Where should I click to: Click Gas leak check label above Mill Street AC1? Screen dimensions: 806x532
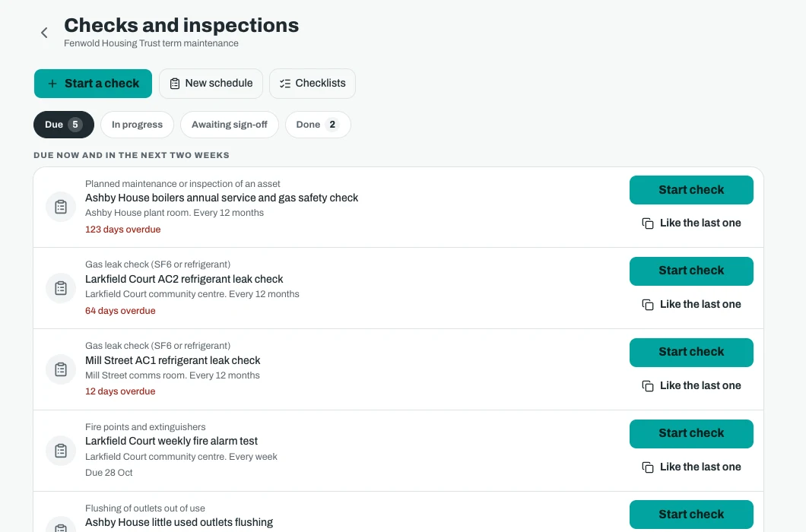pos(158,345)
